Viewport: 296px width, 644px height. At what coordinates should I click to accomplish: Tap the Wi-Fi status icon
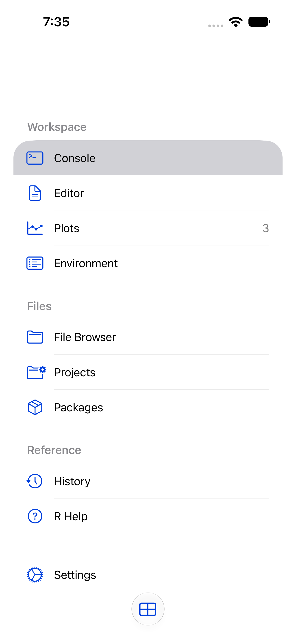(236, 22)
